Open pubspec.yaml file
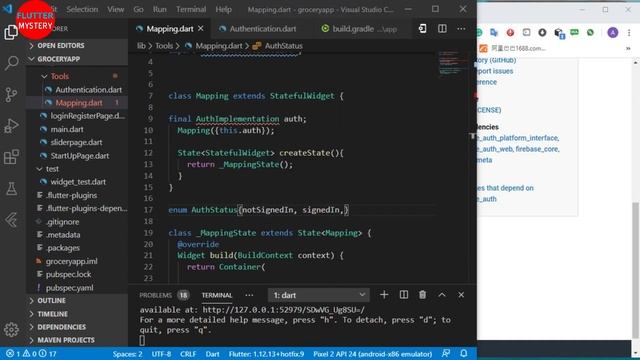Viewport: 640px width, 360px height. point(77,288)
